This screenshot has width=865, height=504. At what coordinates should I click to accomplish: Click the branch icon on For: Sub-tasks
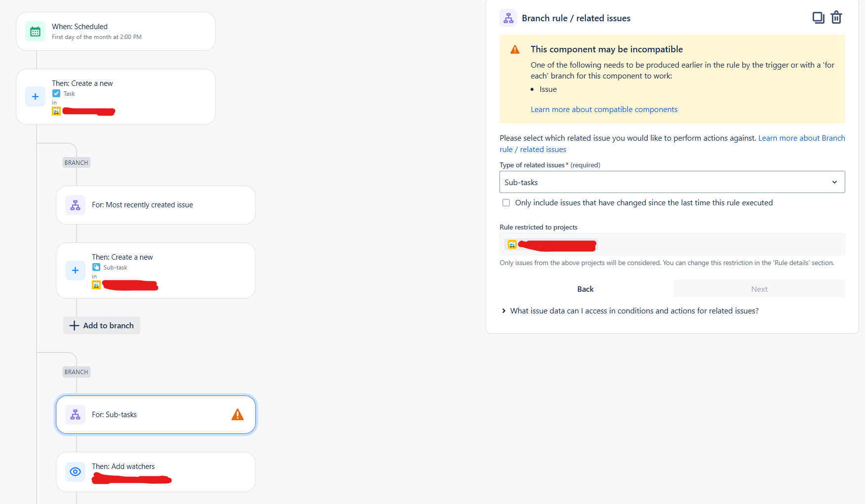click(75, 415)
